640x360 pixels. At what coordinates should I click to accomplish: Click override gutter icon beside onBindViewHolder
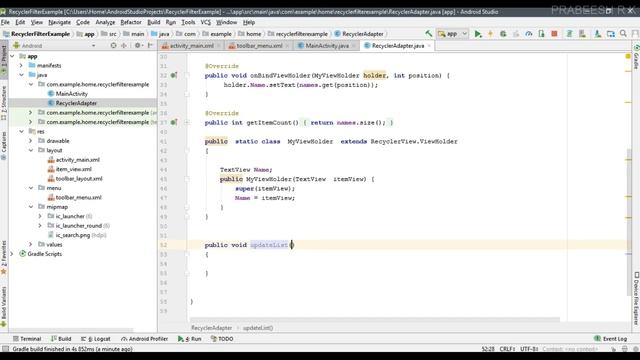[174, 76]
